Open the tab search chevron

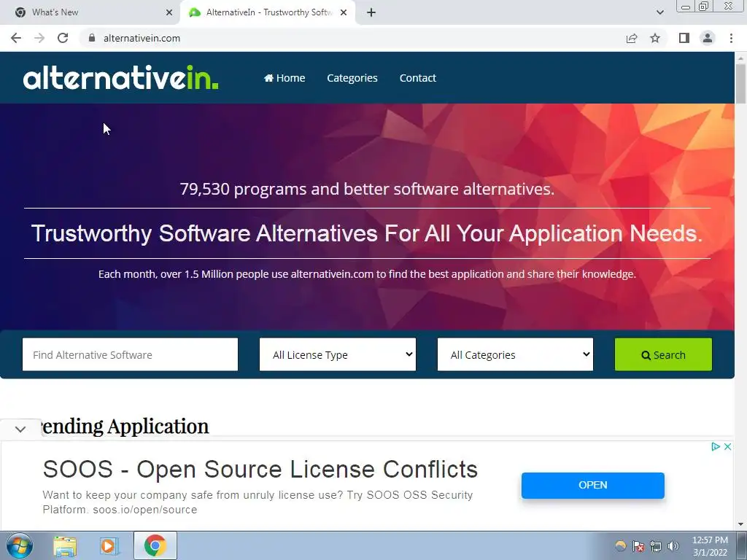pos(659,12)
